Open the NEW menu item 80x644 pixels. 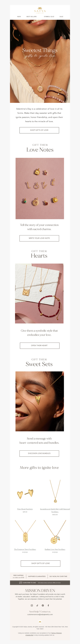[19, 16]
